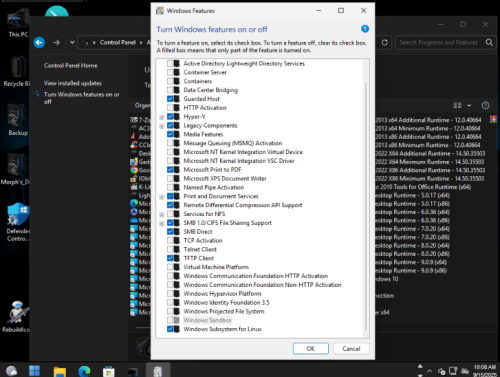The height and width of the screenshot is (377, 500).
Task: Open the Windows Start button
Action: click(x=34, y=370)
